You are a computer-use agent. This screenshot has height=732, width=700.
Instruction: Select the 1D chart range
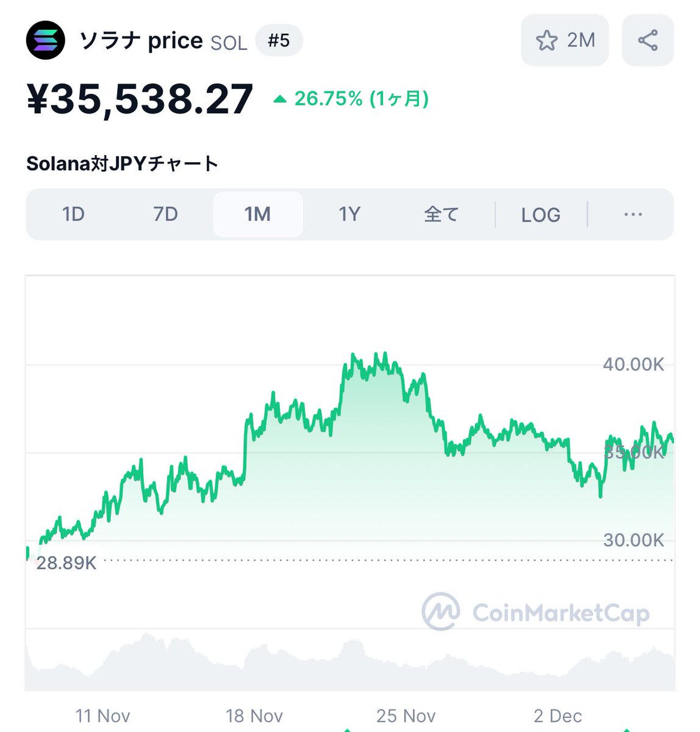[x=73, y=214]
